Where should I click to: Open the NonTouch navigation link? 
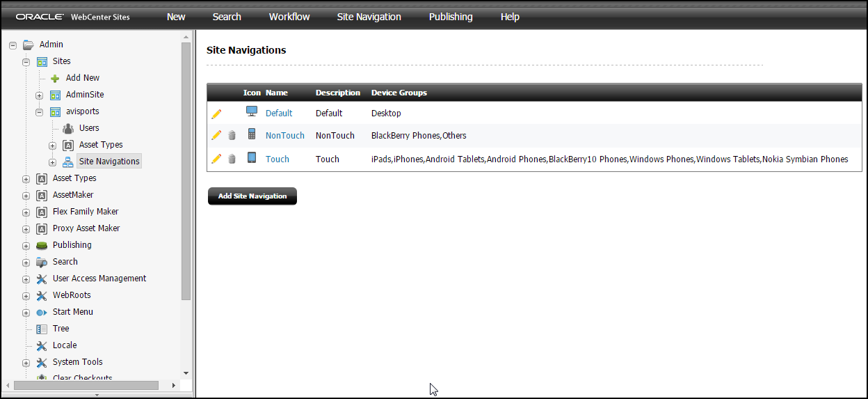click(285, 135)
